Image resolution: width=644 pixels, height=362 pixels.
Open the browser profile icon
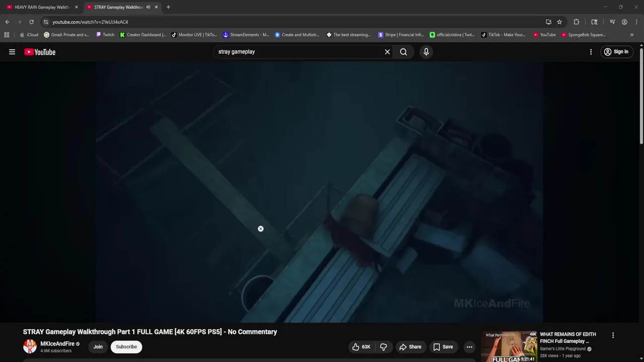click(624, 22)
